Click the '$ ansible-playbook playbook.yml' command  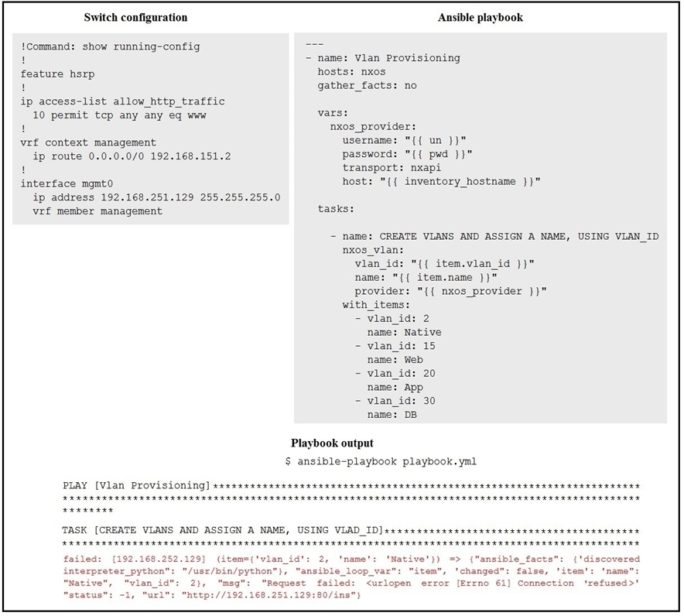click(x=381, y=461)
